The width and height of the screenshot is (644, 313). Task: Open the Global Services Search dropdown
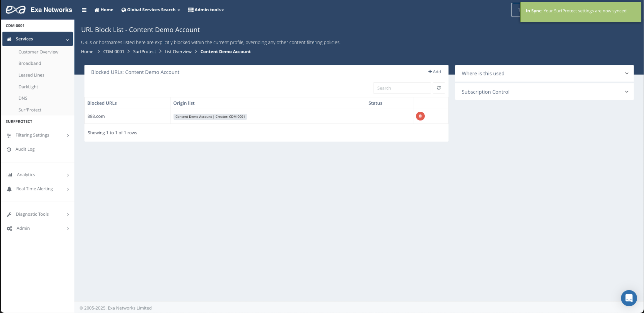pyautogui.click(x=151, y=10)
